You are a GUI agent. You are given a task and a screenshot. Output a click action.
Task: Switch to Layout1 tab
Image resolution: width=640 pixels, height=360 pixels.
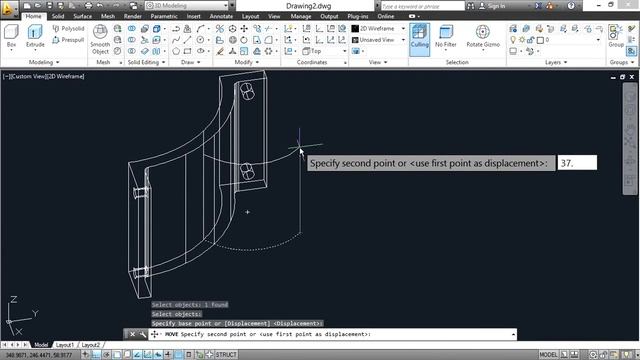coord(64,345)
